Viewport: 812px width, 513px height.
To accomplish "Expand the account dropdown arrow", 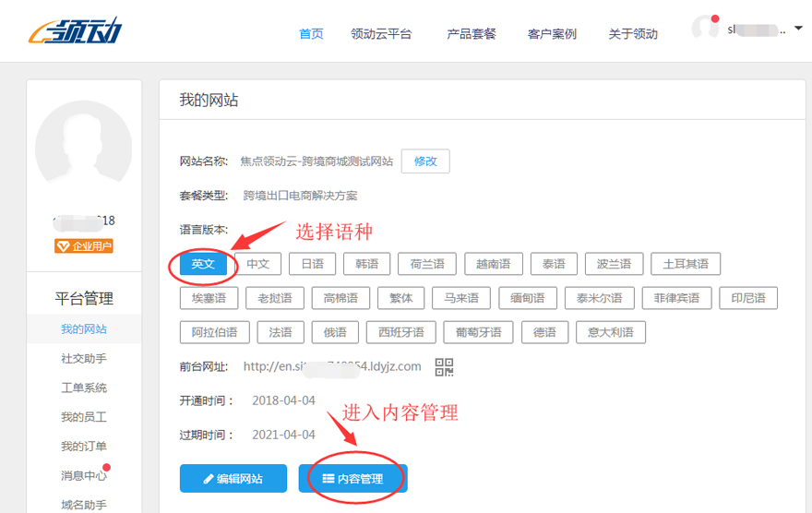I will pos(798,29).
